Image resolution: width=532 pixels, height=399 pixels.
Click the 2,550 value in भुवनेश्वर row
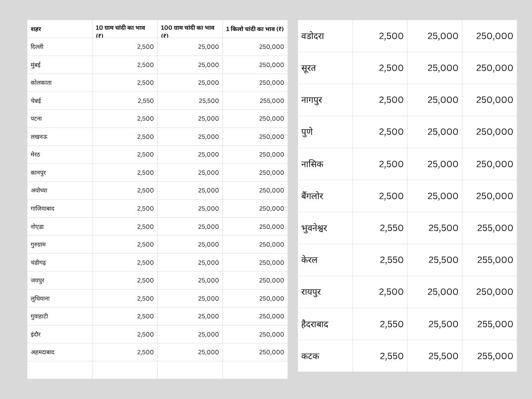[391, 228]
